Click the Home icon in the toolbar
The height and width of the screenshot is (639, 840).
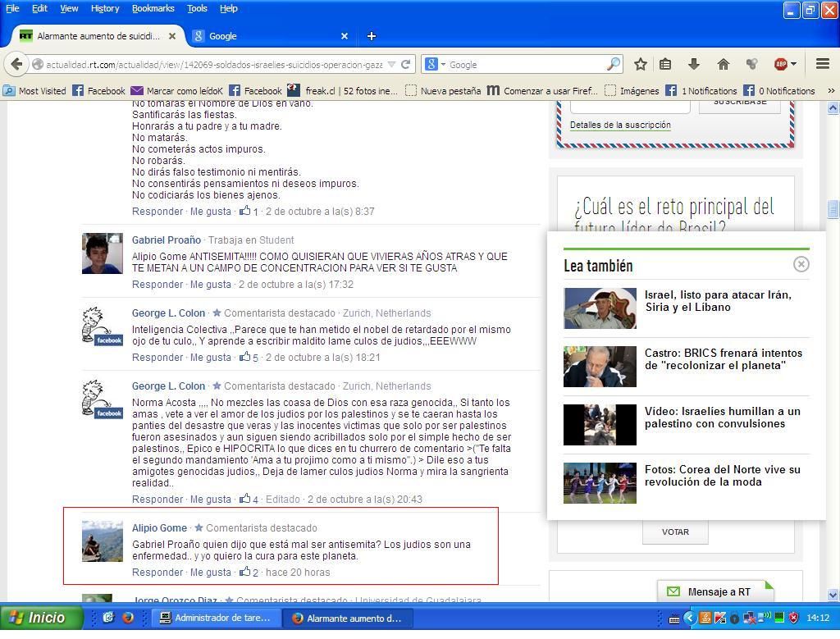click(723, 63)
